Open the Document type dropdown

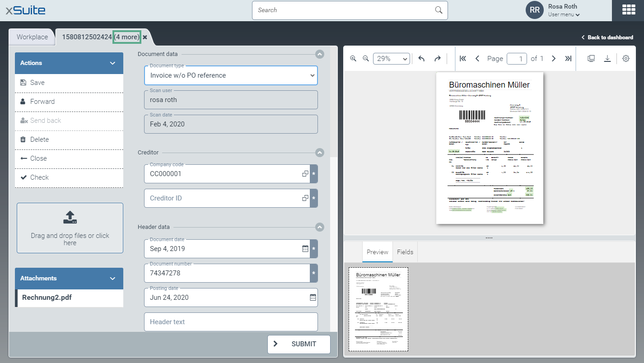click(231, 75)
